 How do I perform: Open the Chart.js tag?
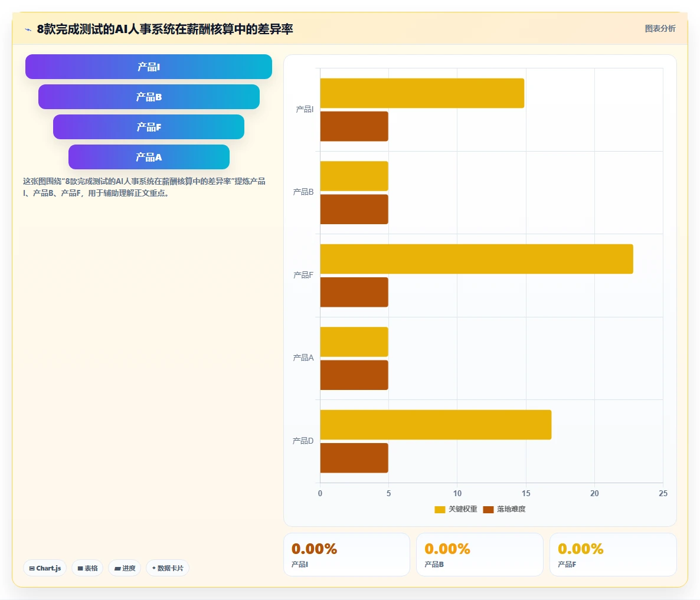[45, 568]
